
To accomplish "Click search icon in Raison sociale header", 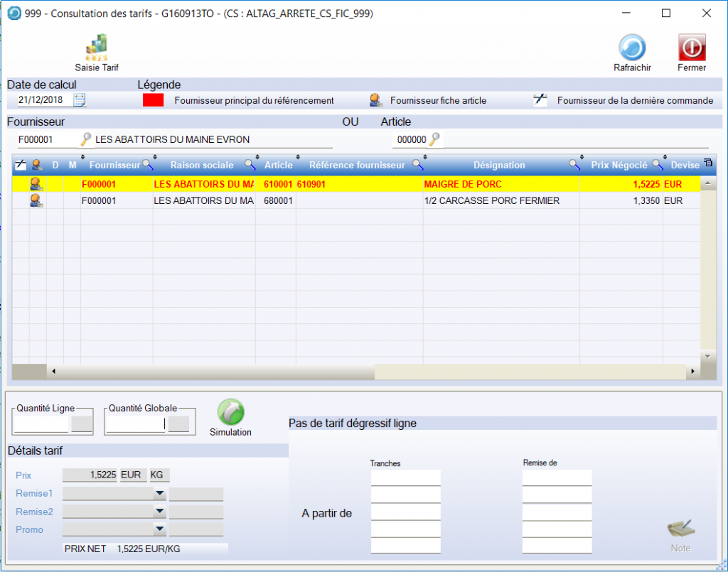I will click(250, 165).
